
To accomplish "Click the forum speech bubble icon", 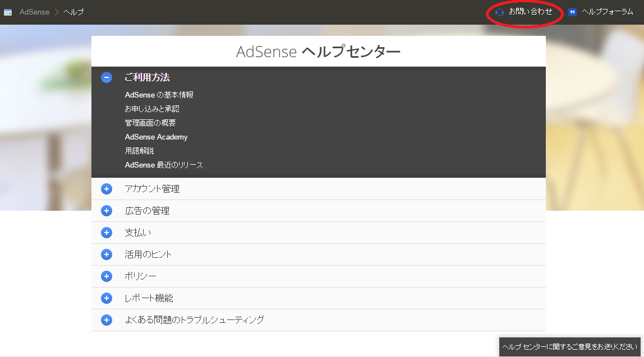I will [572, 12].
